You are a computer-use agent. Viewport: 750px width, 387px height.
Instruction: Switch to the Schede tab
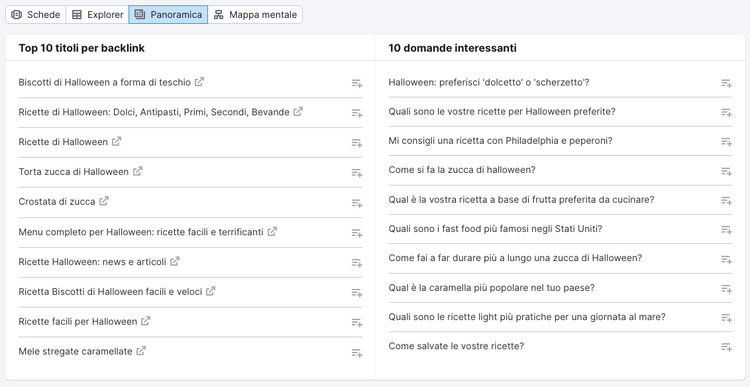pyautogui.click(x=36, y=14)
